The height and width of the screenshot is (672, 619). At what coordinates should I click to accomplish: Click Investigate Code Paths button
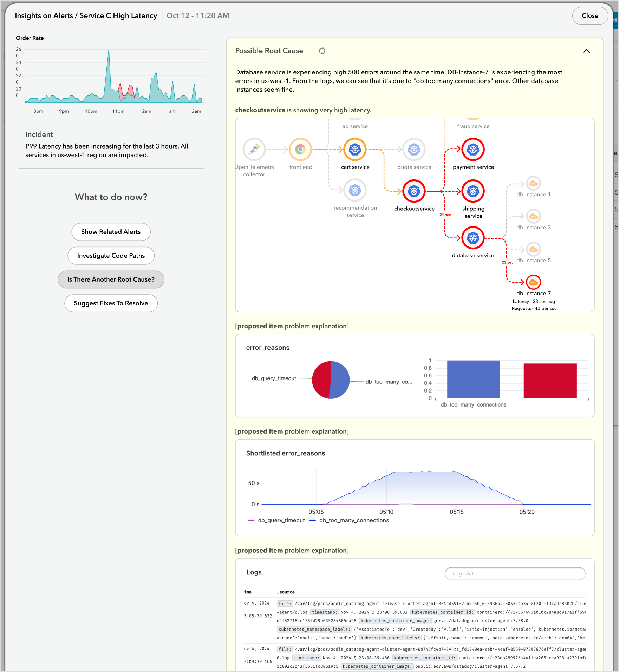pyautogui.click(x=111, y=256)
